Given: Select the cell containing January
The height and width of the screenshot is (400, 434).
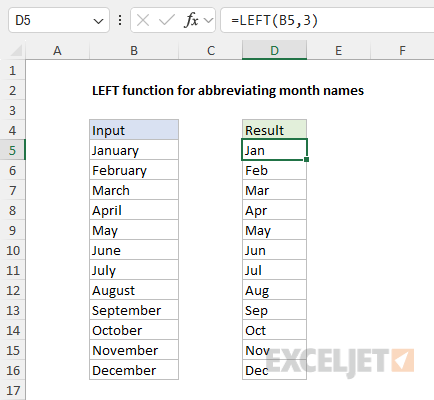Looking at the screenshot, I should pos(134,150).
